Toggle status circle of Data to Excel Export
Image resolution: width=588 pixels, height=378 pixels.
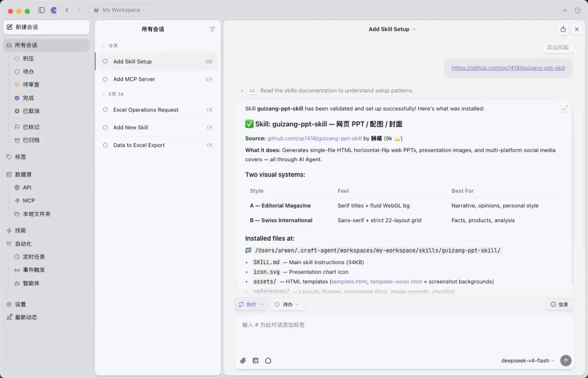point(106,145)
